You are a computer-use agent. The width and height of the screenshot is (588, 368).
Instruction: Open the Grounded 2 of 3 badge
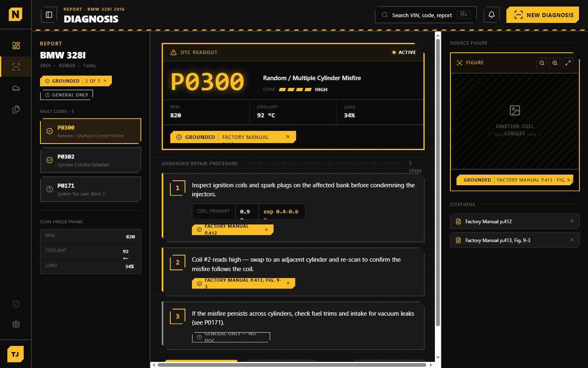point(76,81)
